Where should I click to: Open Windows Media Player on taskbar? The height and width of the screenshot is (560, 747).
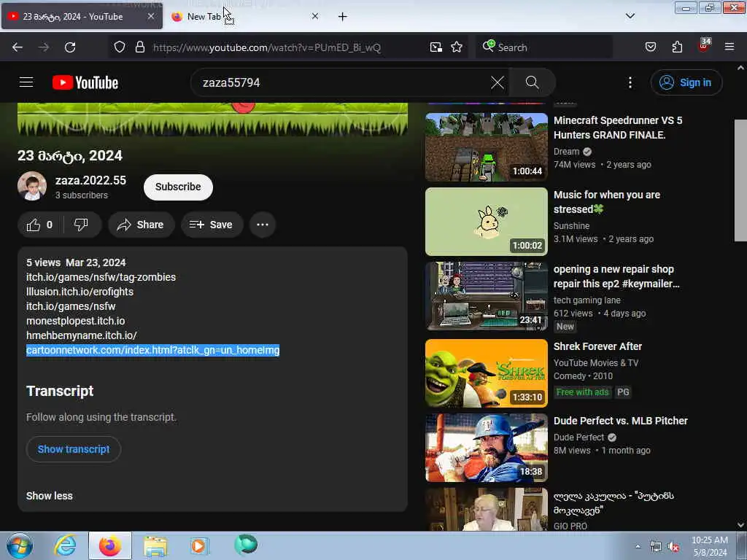tap(200, 545)
